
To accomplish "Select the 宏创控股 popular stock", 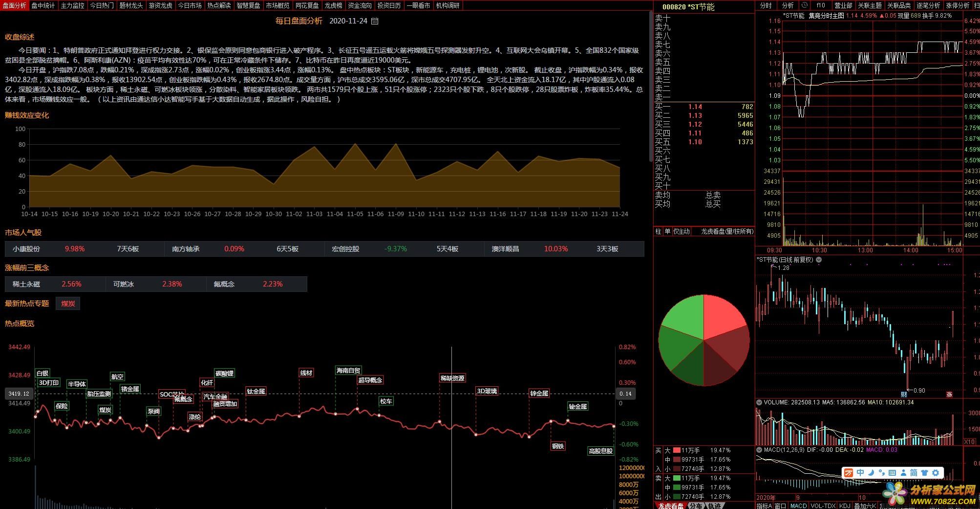I will pyautogui.click(x=345, y=249).
